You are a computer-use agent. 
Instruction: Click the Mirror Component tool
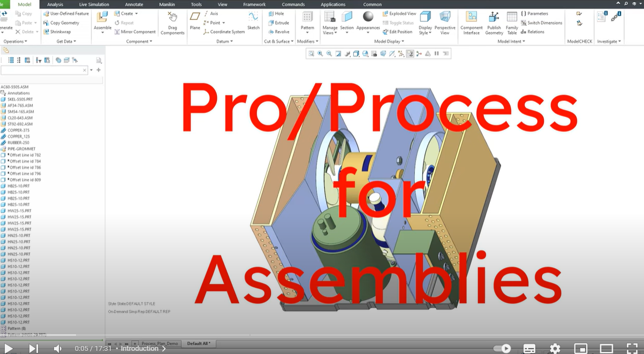135,32
